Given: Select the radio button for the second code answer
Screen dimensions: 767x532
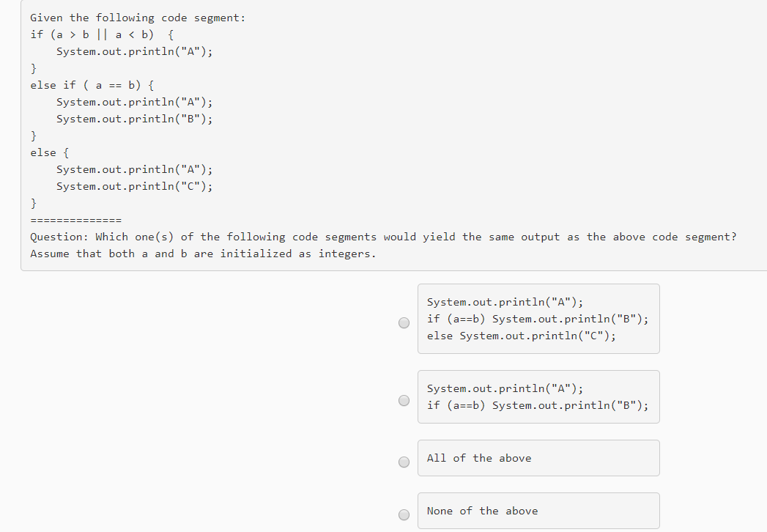Looking at the screenshot, I should click(x=404, y=400).
